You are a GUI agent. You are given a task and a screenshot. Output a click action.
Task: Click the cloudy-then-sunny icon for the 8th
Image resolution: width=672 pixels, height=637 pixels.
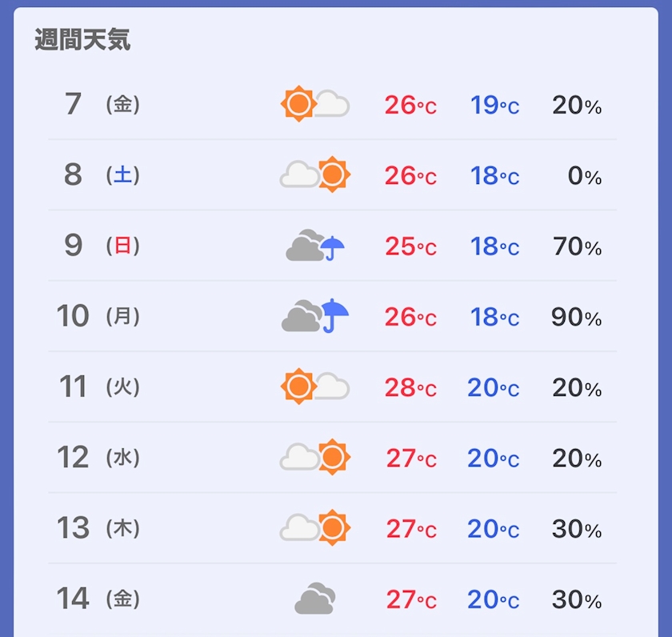pyautogui.click(x=315, y=174)
